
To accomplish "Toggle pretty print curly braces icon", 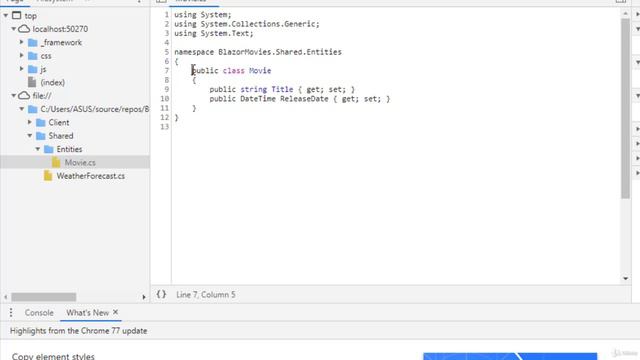I will point(161,294).
